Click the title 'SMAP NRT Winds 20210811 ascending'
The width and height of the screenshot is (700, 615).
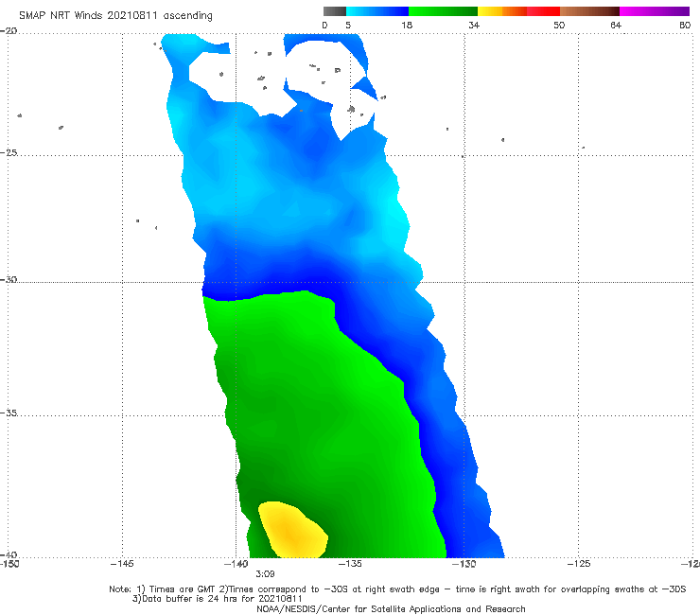(x=115, y=16)
